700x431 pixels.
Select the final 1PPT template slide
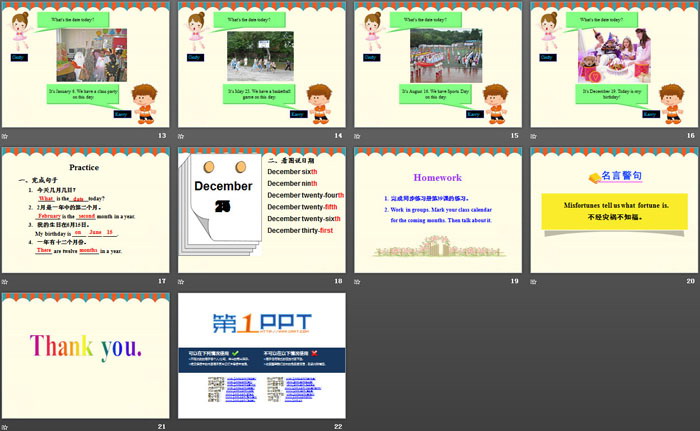261,356
